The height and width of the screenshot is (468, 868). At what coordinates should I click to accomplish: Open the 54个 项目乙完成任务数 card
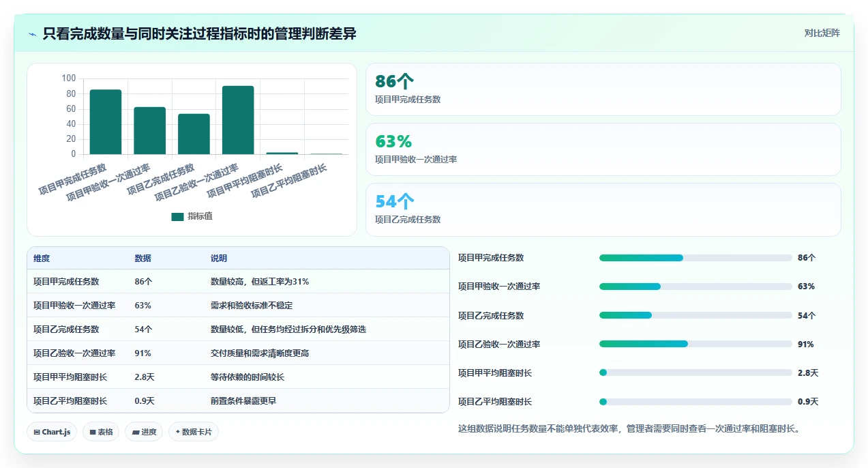point(603,209)
